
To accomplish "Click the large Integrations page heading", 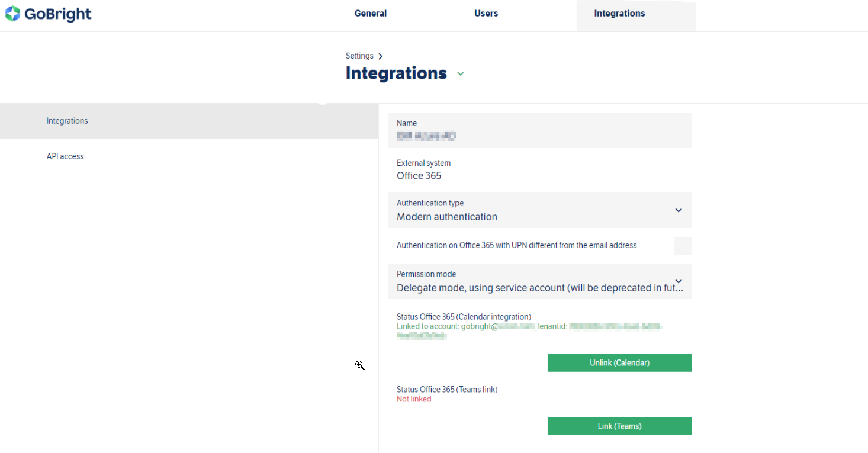I will click(396, 73).
